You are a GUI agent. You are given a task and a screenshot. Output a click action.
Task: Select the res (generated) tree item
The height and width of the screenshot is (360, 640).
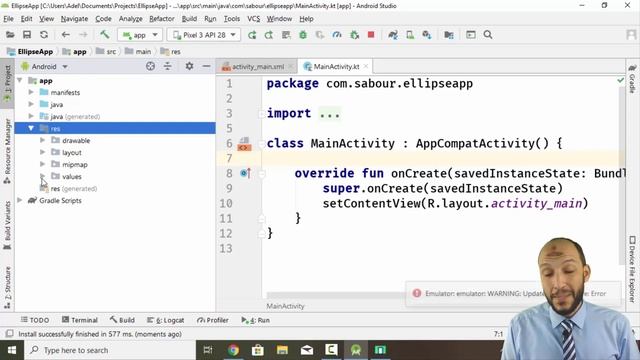point(68,189)
